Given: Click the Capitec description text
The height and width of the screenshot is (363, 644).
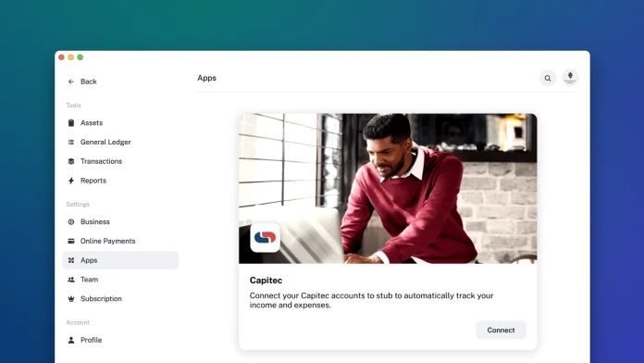Looking at the screenshot, I should (371, 301).
